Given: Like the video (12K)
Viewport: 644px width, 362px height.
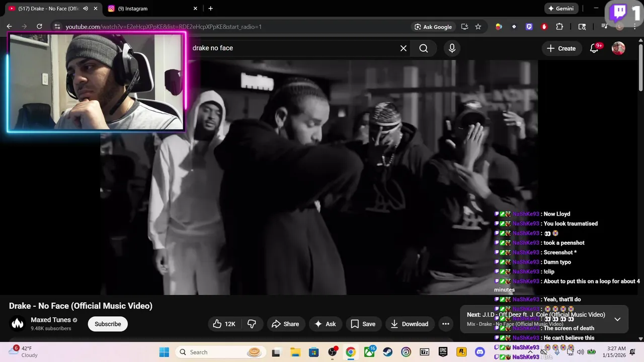Looking at the screenshot, I should click(224, 324).
